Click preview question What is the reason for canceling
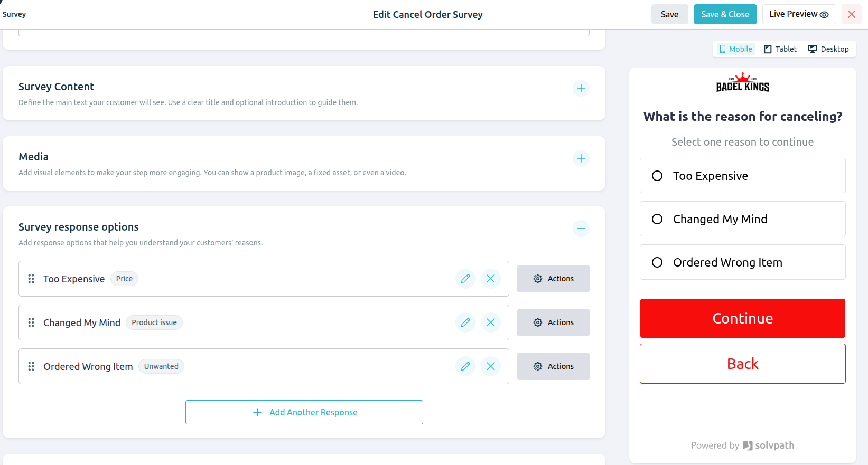868x465 pixels. [x=743, y=117]
